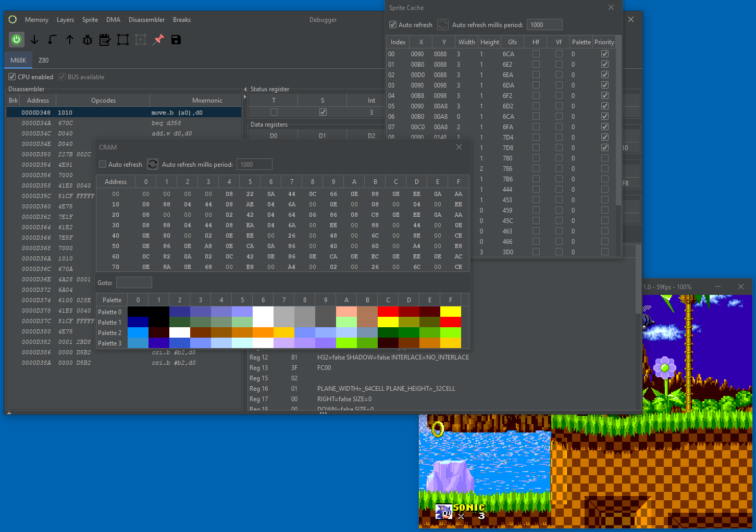Click the Width column header in Sprite Cache
This screenshot has height=532, width=756.
tap(466, 42)
